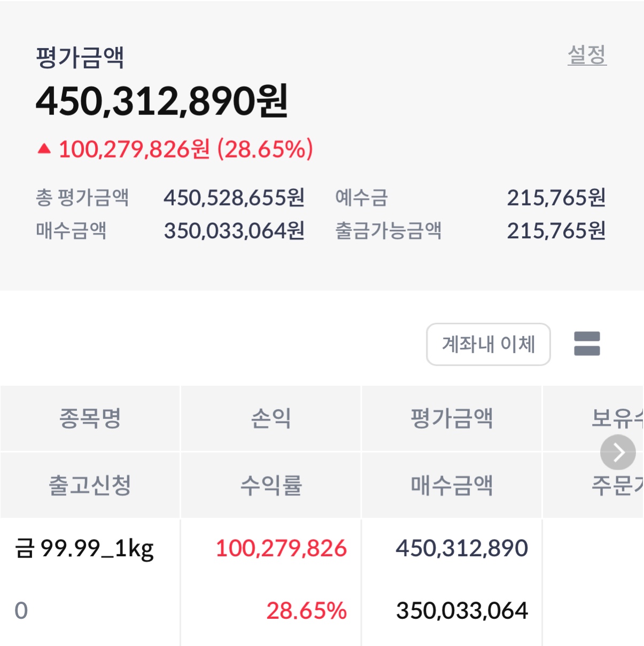The height and width of the screenshot is (646, 644).
Task: Open the 설정 settings link
Action: pyautogui.click(x=587, y=55)
